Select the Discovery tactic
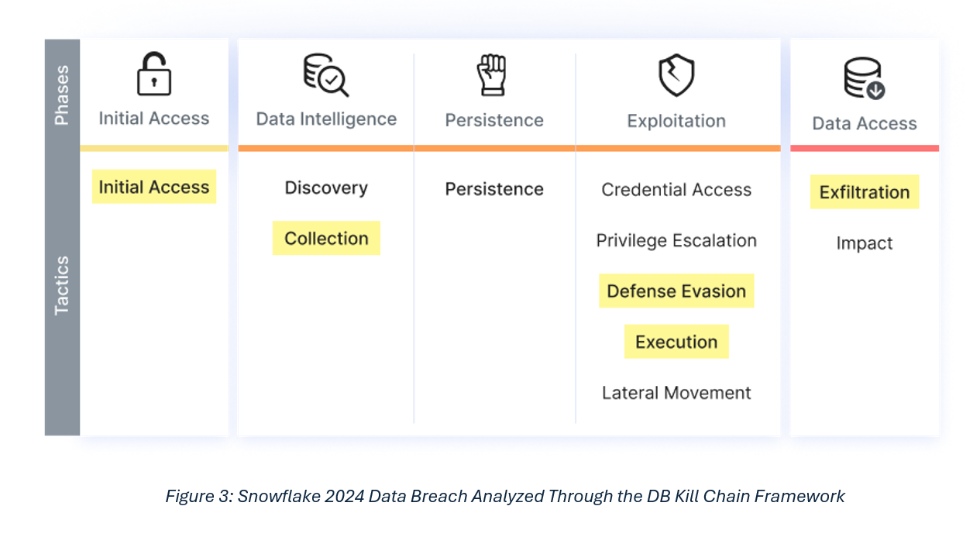The width and height of the screenshot is (980, 537). (x=326, y=188)
